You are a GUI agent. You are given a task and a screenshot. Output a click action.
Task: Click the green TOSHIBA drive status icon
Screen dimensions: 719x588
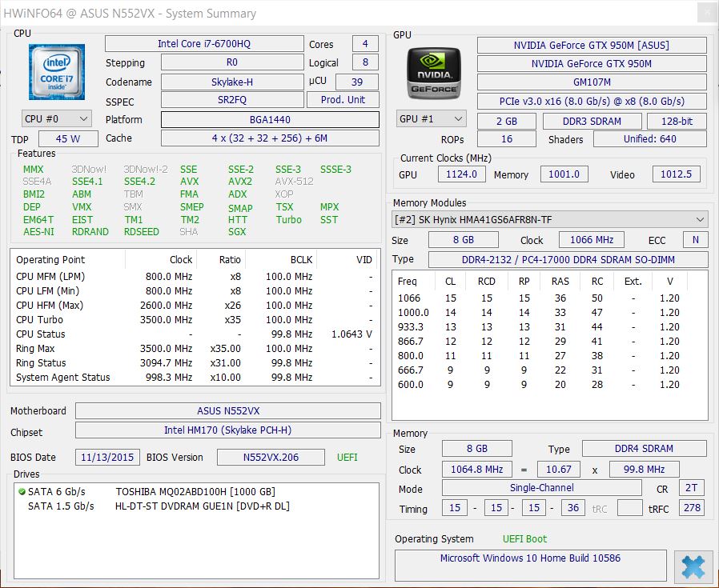coord(22,491)
